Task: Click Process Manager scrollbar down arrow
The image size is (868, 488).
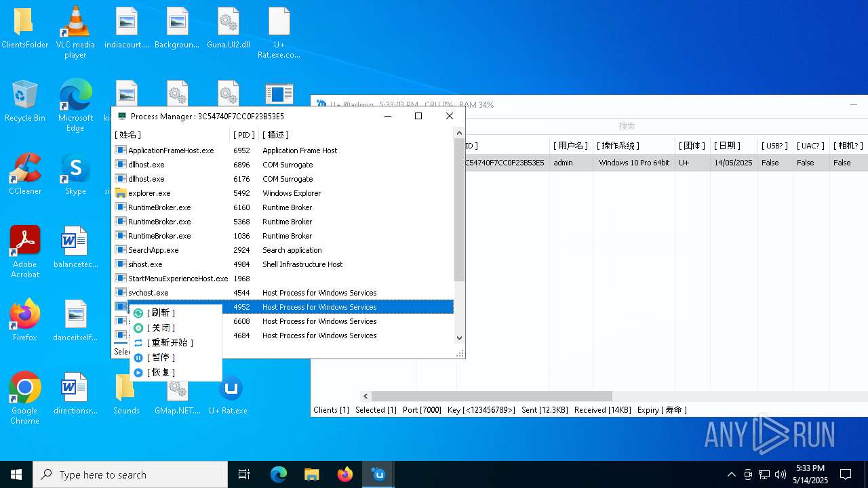Action: tap(459, 338)
